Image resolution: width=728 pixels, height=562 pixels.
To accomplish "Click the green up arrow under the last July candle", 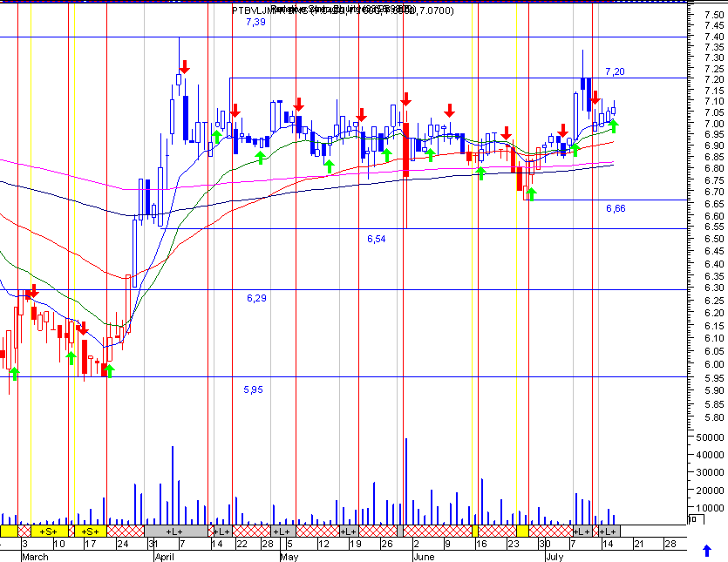I will point(613,125).
